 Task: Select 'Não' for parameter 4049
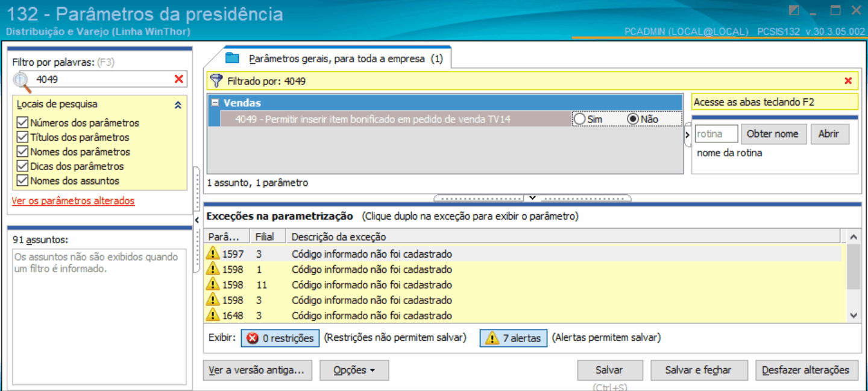pos(633,119)
